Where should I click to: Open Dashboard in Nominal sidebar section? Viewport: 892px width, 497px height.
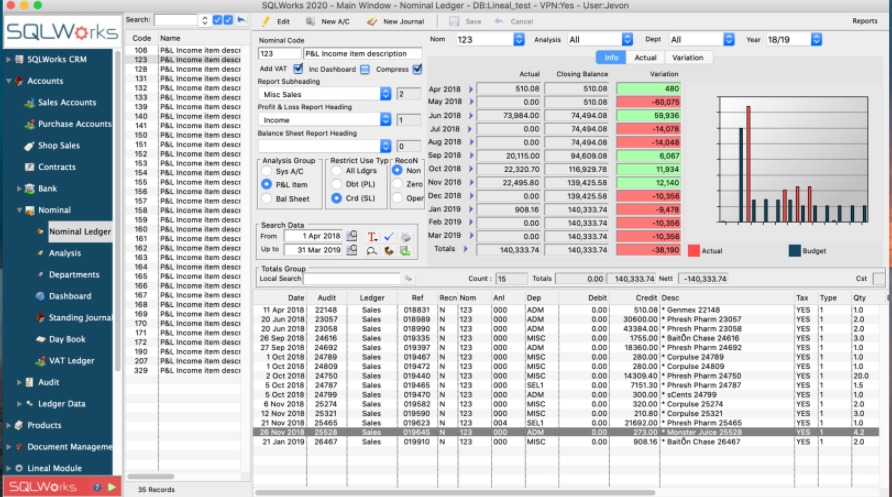[70, 296]
